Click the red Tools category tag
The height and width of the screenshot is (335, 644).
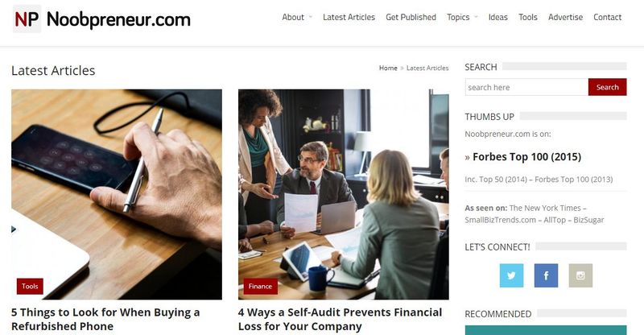pos(30,286)
